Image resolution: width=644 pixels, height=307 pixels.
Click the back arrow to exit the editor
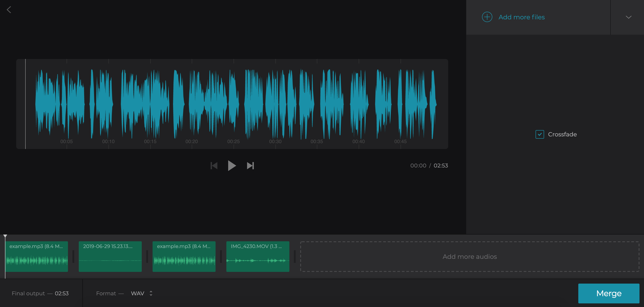coord(9,9)
